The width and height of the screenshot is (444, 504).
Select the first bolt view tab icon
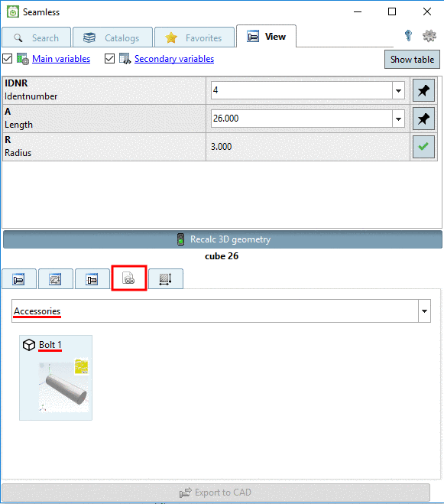click(x=19, y=279)
